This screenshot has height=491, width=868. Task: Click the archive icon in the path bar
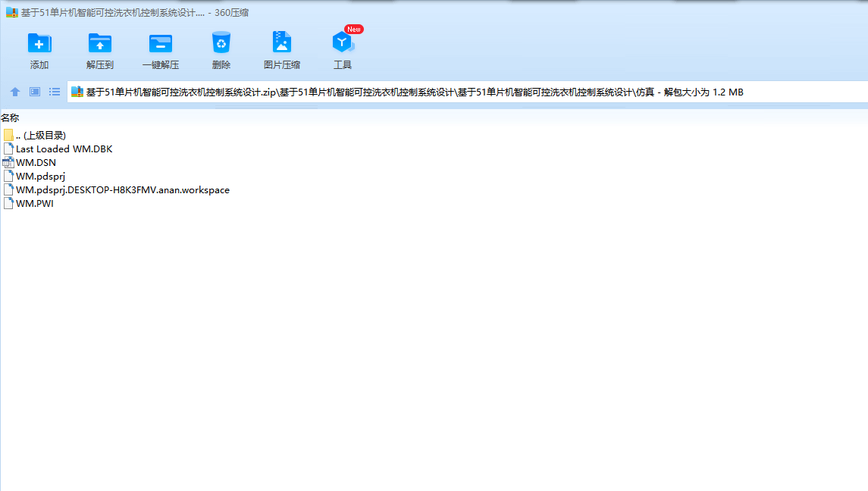click(77, 92)
